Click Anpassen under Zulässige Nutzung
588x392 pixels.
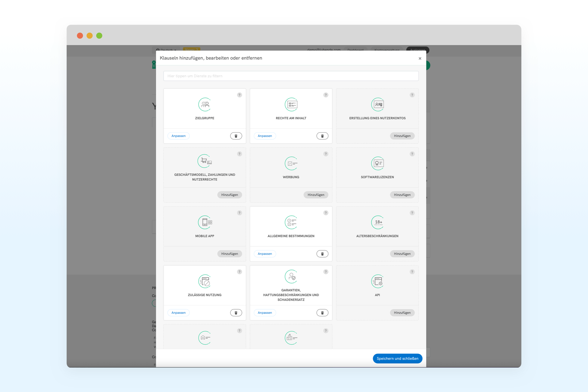[178, 313]
